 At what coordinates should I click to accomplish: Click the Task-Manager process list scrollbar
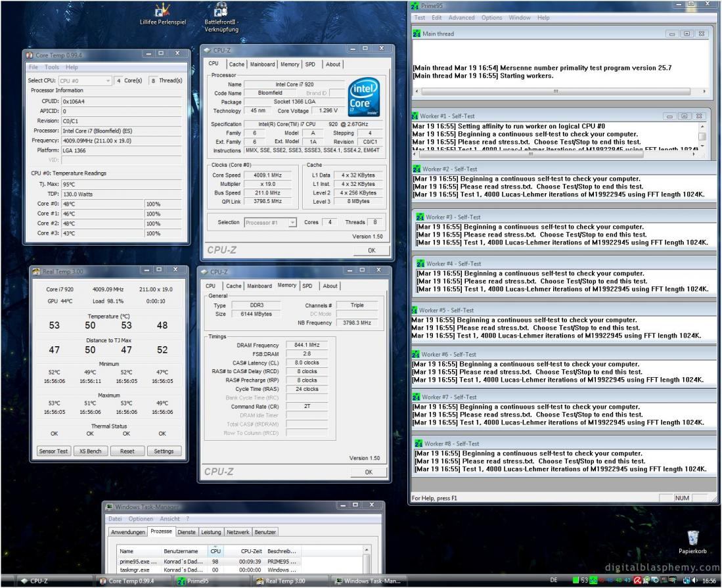[367, 560]
